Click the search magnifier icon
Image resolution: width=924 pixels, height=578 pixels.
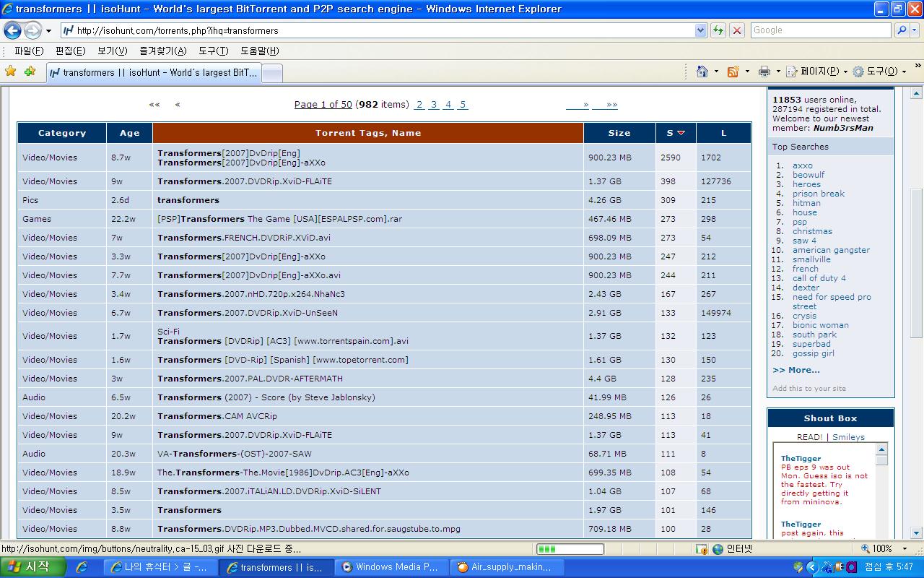901,30
